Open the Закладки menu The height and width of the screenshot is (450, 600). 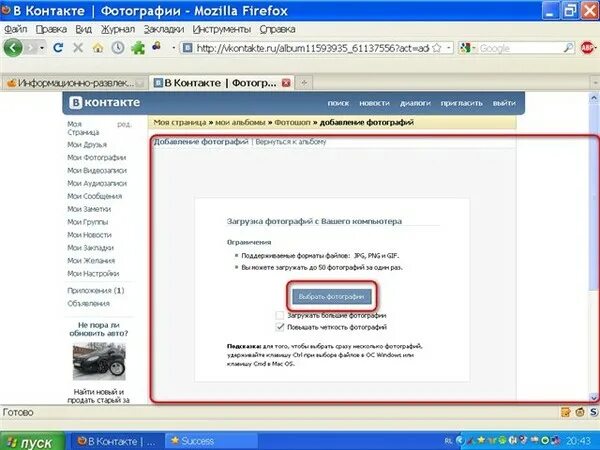[x=164, y=29]
